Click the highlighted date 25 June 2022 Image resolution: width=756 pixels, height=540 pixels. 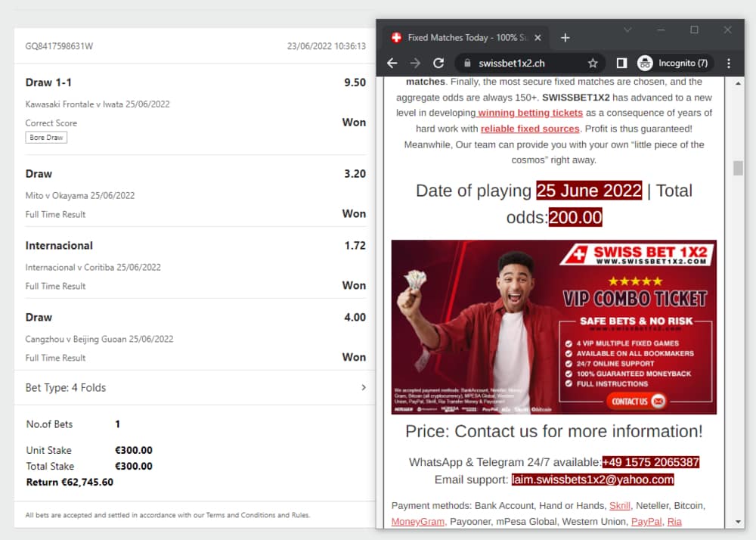click(589, 191)
